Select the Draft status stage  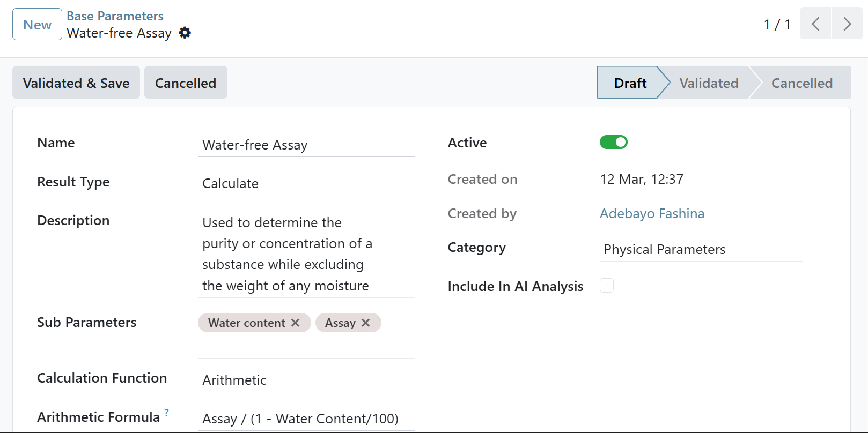(x=630, y=83)
